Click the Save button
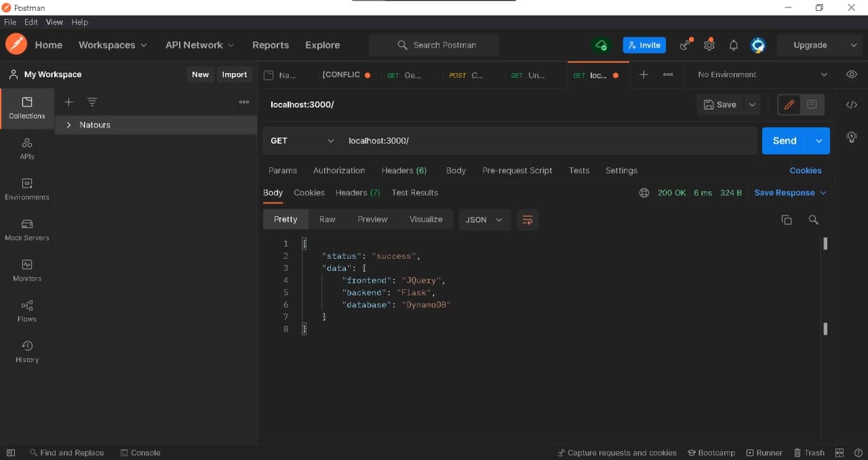 pyautogui.click(x=720, y=105)
